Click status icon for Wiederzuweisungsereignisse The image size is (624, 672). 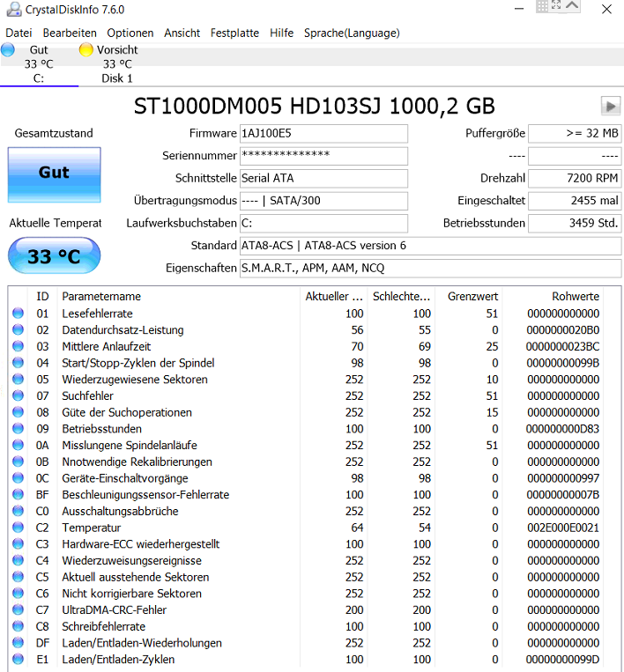[x=18, y=560]
